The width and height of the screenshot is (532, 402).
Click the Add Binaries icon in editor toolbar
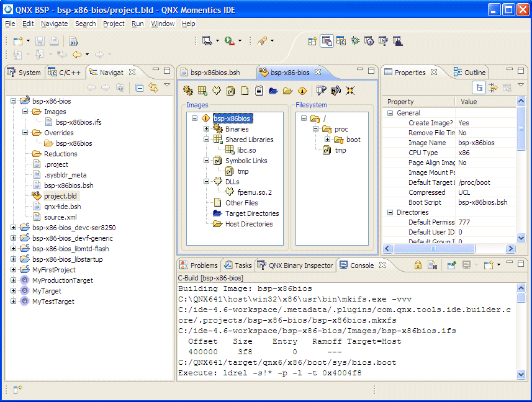pos(188,91)
